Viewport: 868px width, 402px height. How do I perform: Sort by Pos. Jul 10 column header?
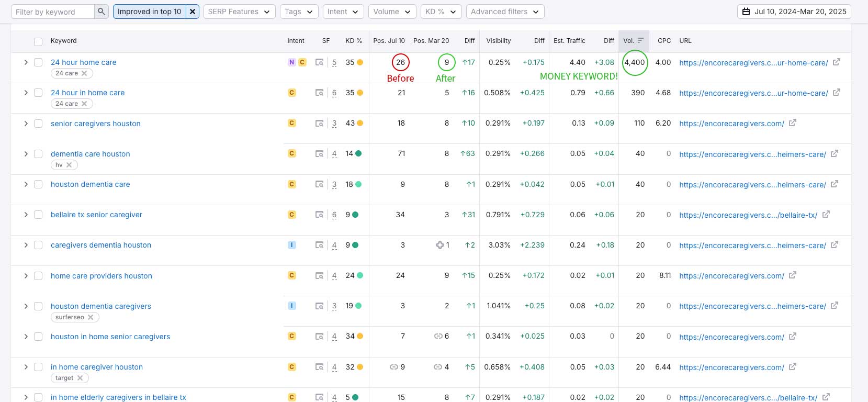coord(389,41)
